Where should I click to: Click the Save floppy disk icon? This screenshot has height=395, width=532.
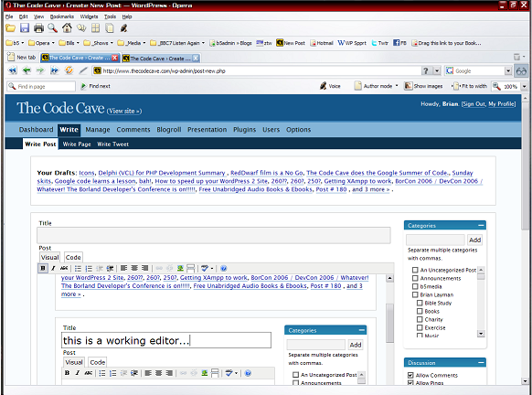point(25,27)
